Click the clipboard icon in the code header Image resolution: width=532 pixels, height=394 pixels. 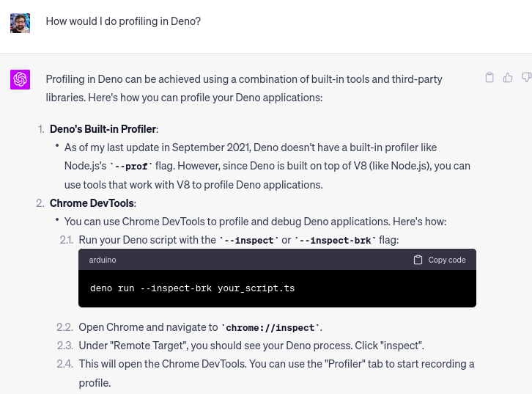[x=418, y=260]
